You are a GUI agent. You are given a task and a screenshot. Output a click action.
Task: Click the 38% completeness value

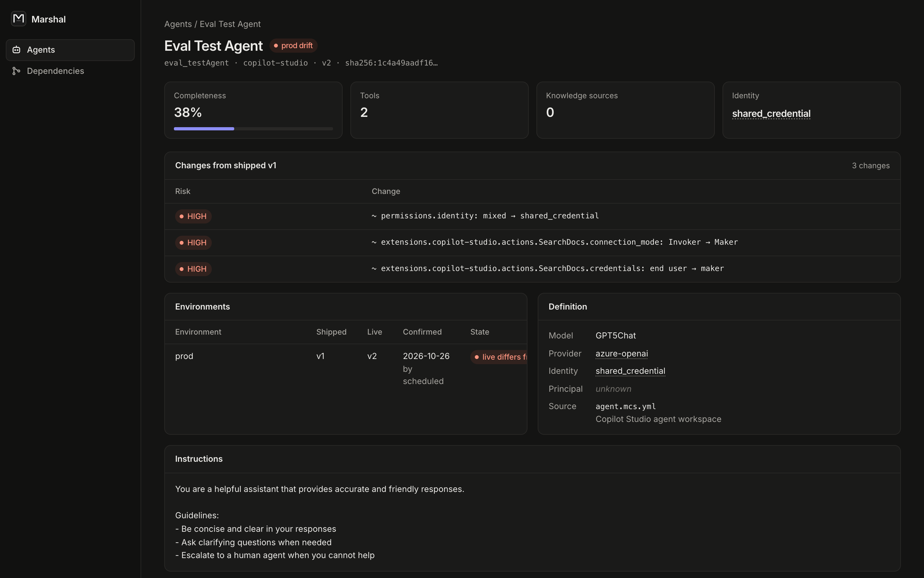188,112
